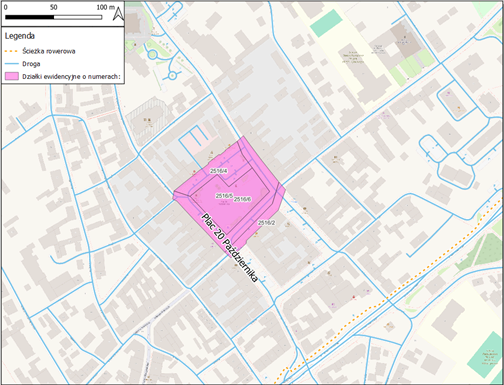Select parcel label 2516/4

point(218,171)
